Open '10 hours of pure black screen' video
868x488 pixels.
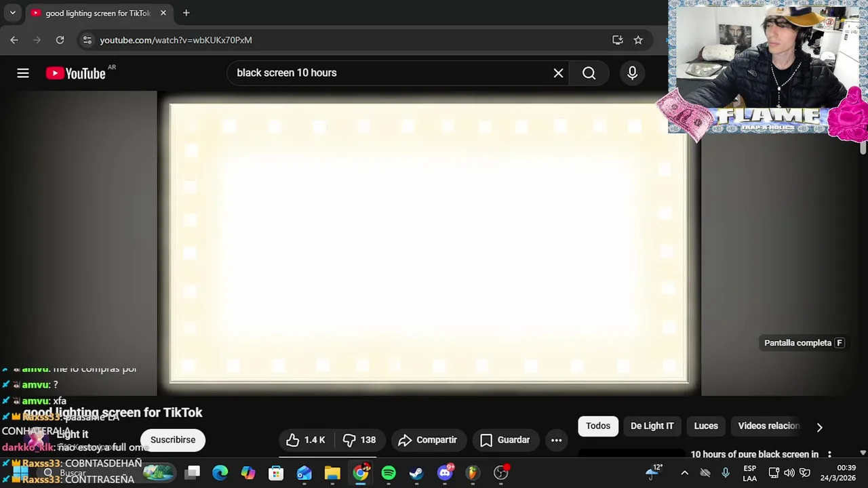click(x=754, y=455)
